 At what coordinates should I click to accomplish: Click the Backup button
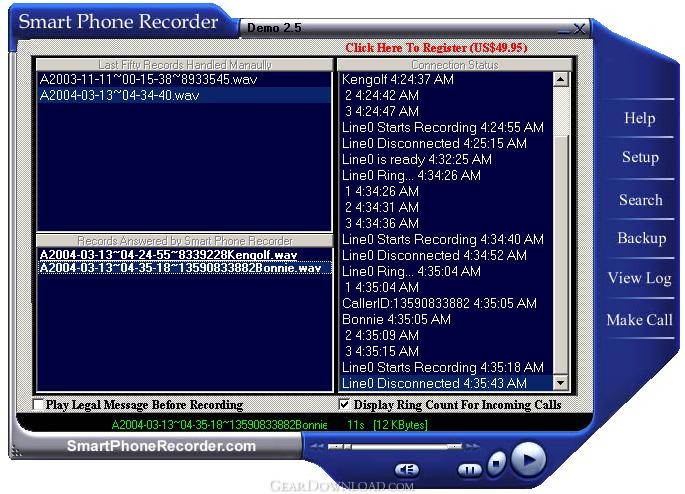tap(640, 238)
